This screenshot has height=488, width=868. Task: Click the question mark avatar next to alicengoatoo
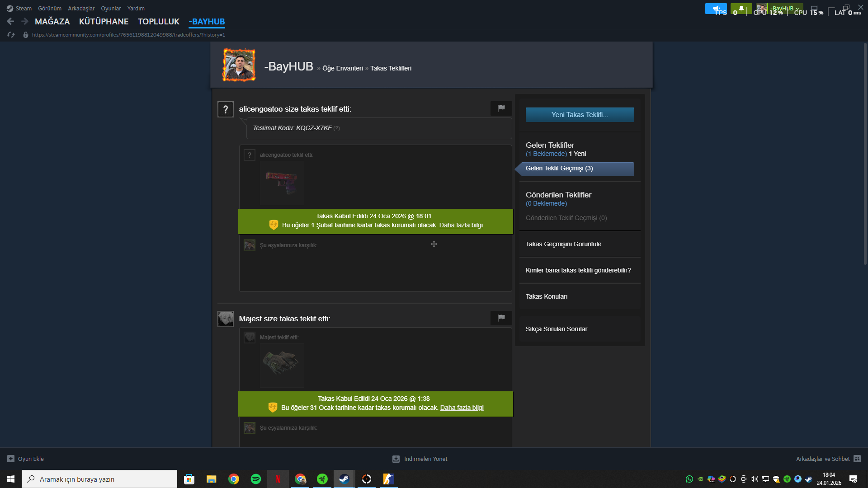pyautogui.click(x=226, y=109)
